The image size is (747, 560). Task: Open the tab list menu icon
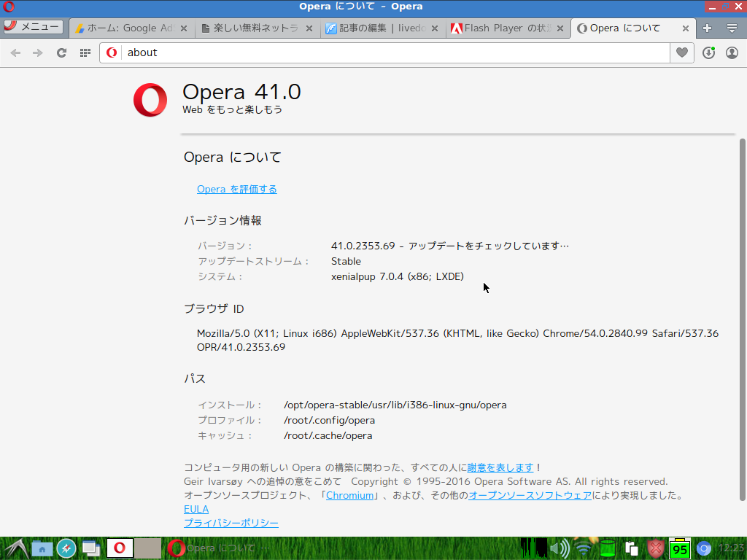click(x=732, y=28)
